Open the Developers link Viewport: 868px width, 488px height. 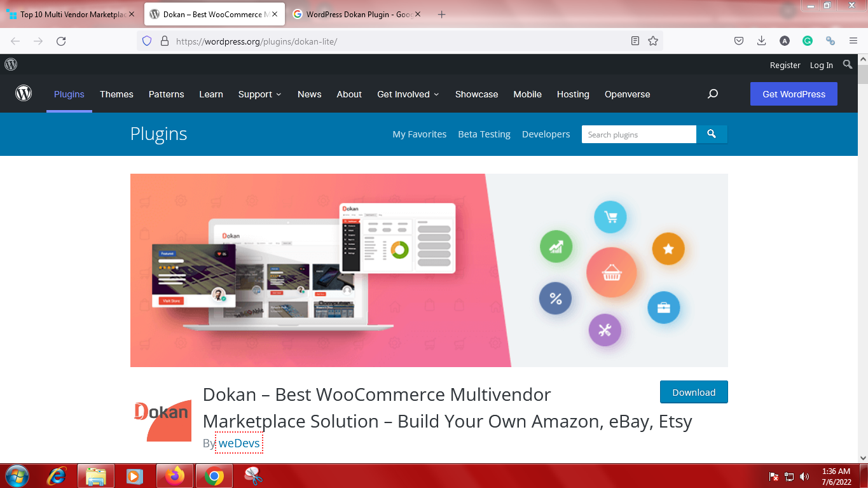[546, 134]
